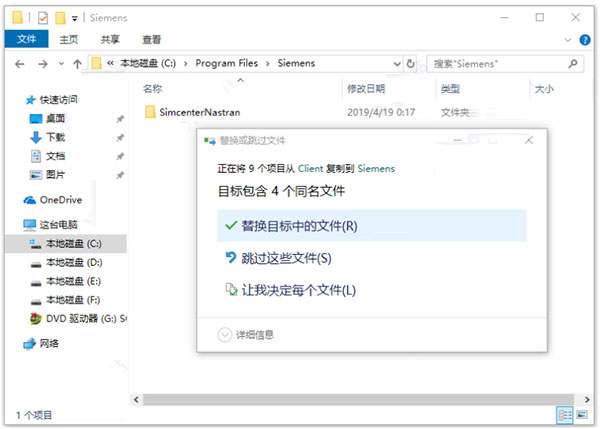Image resolution: width=600 pixels, height=429 pixels.
Task: Select 本地磁盘 (F:) in the navigation pane
Action: (x=73, y=300)
